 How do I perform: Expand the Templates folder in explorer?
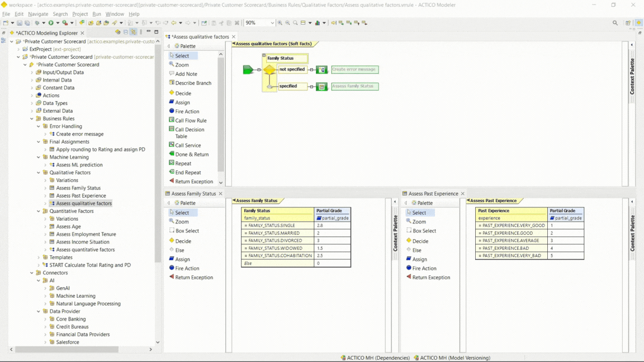tap(39, 258)
